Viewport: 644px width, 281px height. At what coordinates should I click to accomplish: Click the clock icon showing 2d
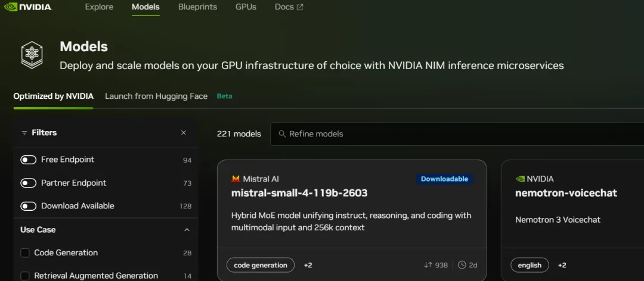point(462,265)
